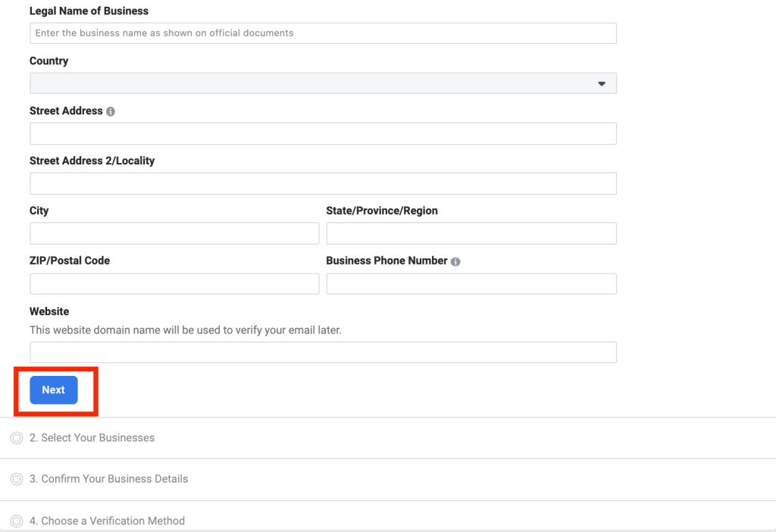Click the Street Address 2/Locality field
776x532 pixels.
[323, 183]
